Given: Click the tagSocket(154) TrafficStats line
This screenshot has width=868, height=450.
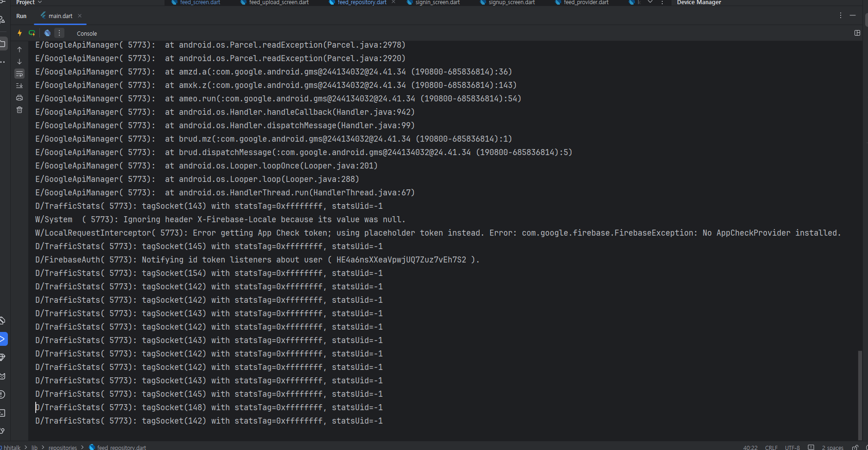Looking at the screenshot, I should [x=209, y=273].
